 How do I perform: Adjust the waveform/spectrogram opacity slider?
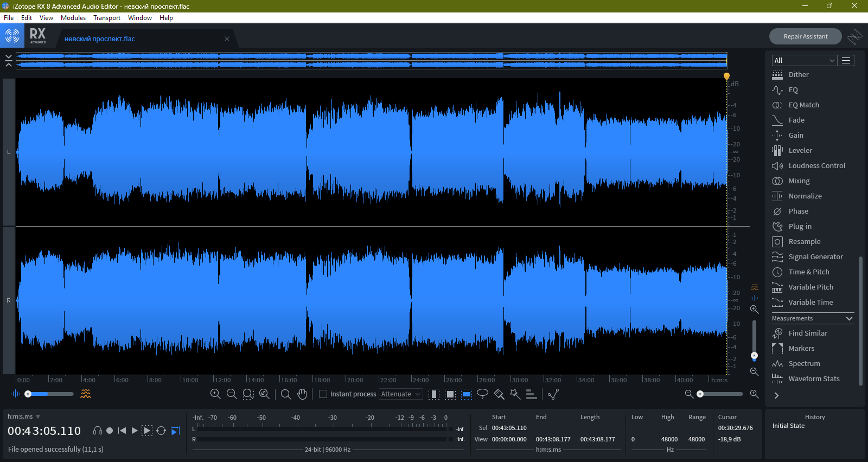tap(28, 394)
